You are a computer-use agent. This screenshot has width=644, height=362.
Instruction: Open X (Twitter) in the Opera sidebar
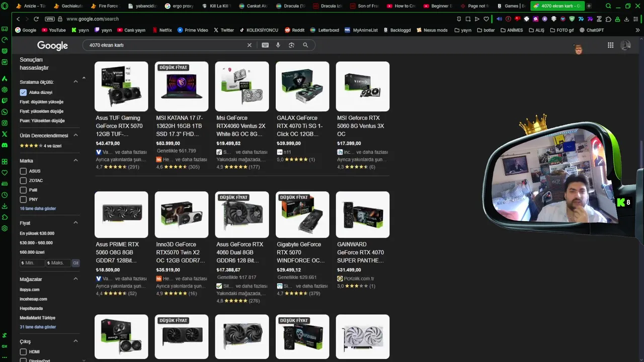[5, 134]
